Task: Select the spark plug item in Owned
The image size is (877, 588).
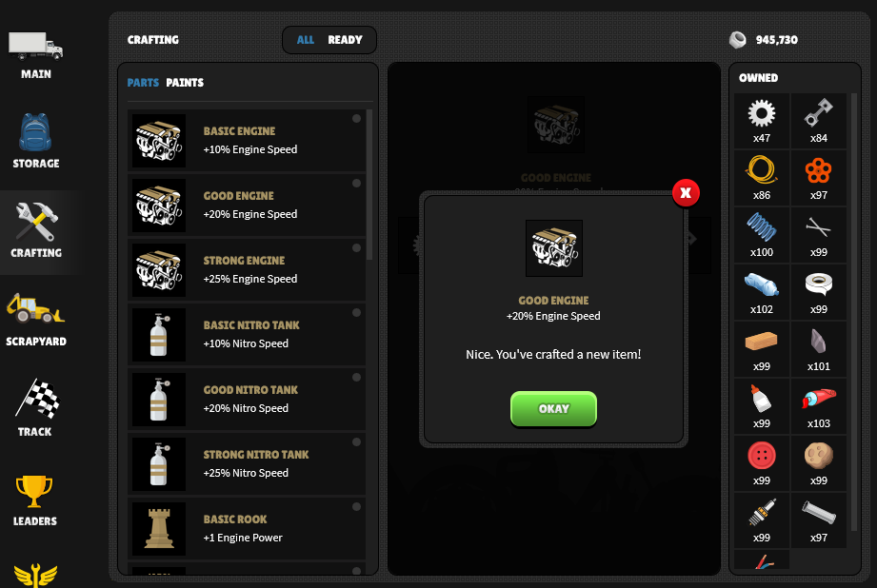Action: pyautogui.click(x=762, y=519)
